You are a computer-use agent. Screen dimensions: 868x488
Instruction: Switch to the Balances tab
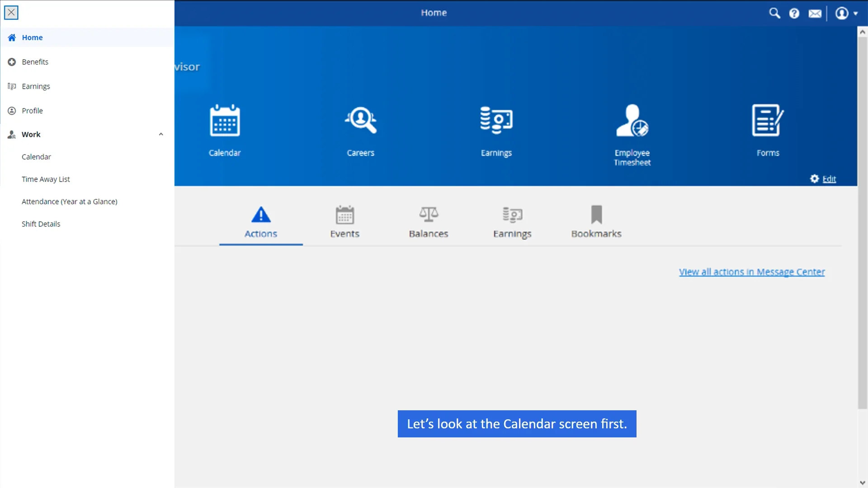point(429,223)
